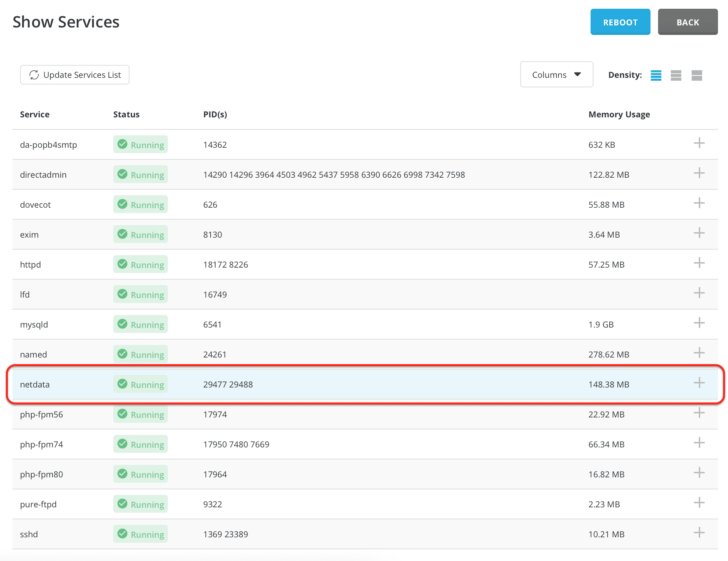
Task: Click the green checkmark icon for exim
Action: coord(122,234)
